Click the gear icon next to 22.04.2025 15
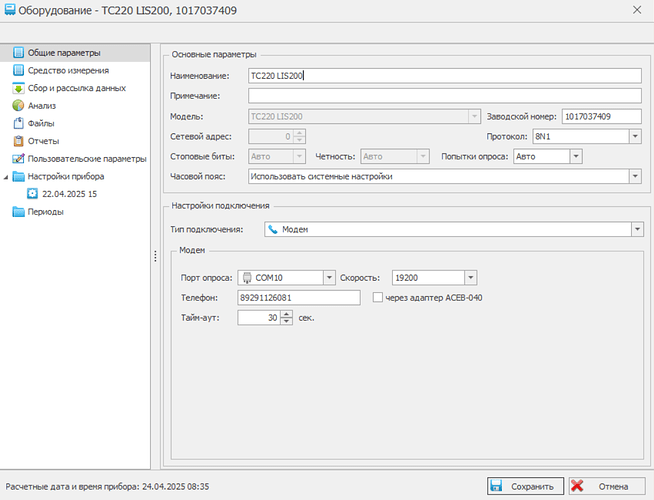 click(x=33, y=194)
